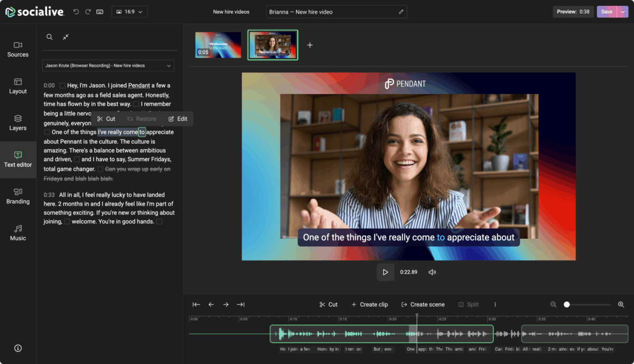
Task: Click the 0:33 timestamp in transcript
Action: click(49, 195)
